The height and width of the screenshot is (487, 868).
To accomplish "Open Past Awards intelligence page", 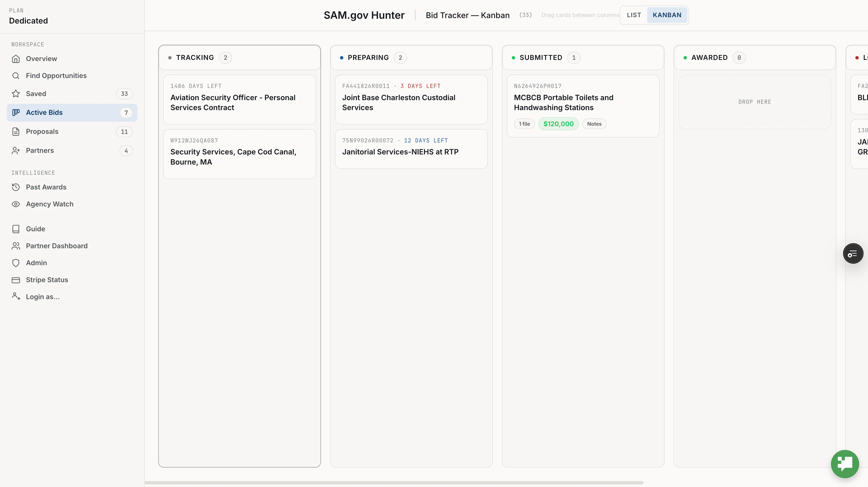I will point(72,187).
